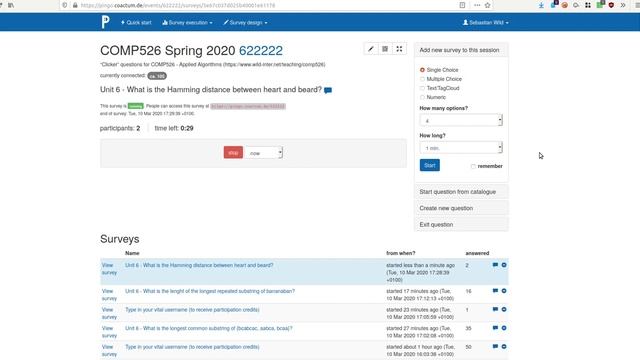This screenshot has width=640, height=360.
Task: Click the answered count 50
Action: [x=468, y=347]
